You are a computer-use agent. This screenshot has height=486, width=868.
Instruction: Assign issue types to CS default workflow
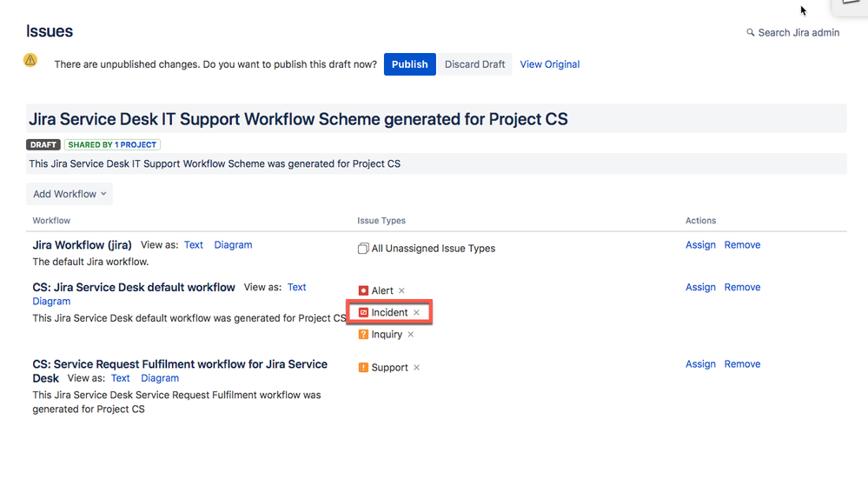click(700, 287)
